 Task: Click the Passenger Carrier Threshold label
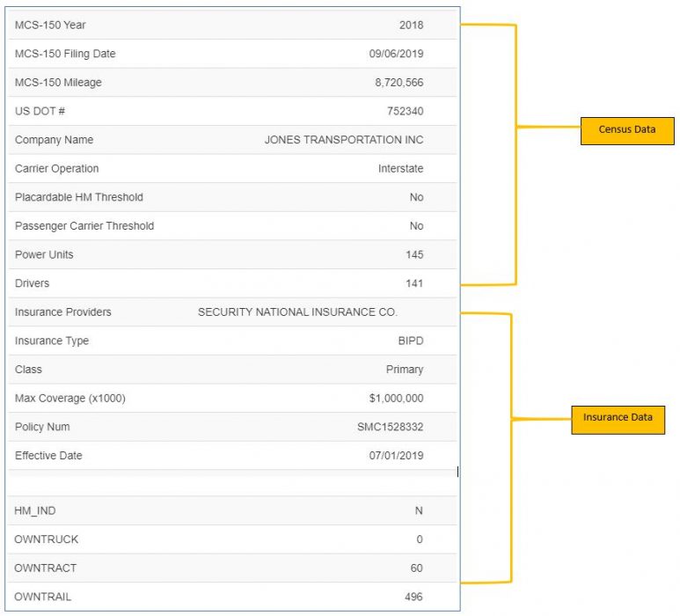tap(84, 226)
